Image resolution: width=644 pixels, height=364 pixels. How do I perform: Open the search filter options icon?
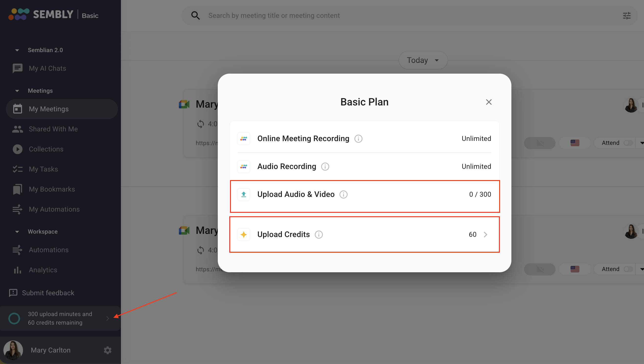click(x=626, y=16)
